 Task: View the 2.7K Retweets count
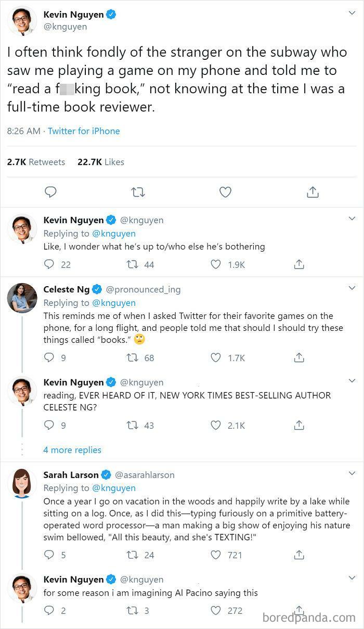pyautogui.click(x=36, y=162)
